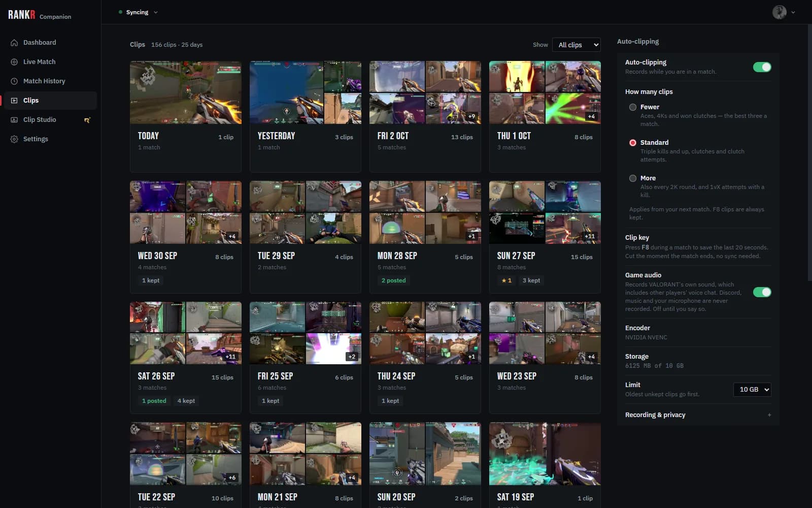
Task: Select the More clips radio option
Action: [x=633, y=178]
